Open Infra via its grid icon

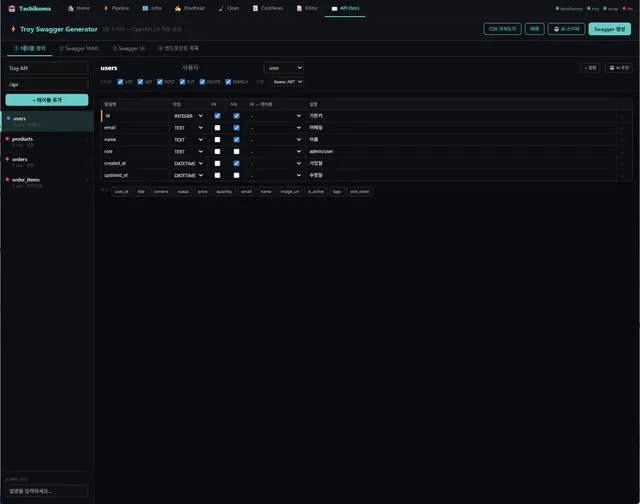[x=145, y=8]
